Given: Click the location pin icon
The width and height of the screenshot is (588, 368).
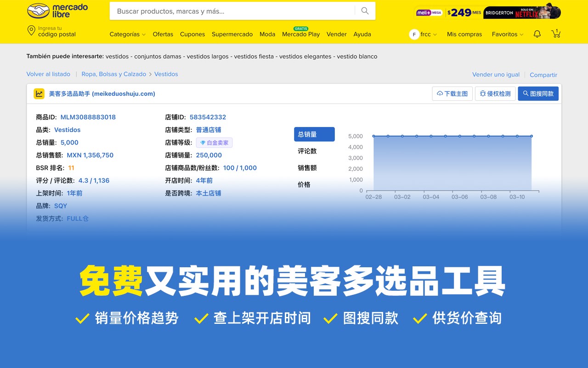Looking at the screenshot, I should (x=31, y=31).
